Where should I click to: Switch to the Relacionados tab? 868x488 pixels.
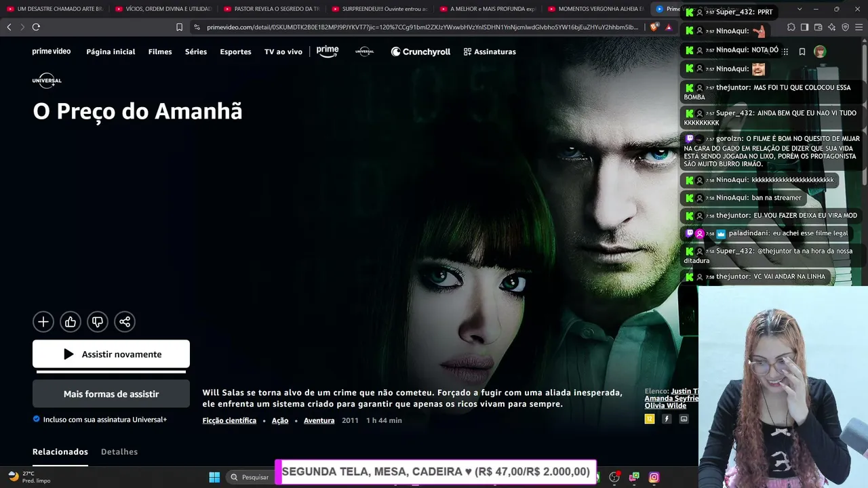[x=60, y=452]
